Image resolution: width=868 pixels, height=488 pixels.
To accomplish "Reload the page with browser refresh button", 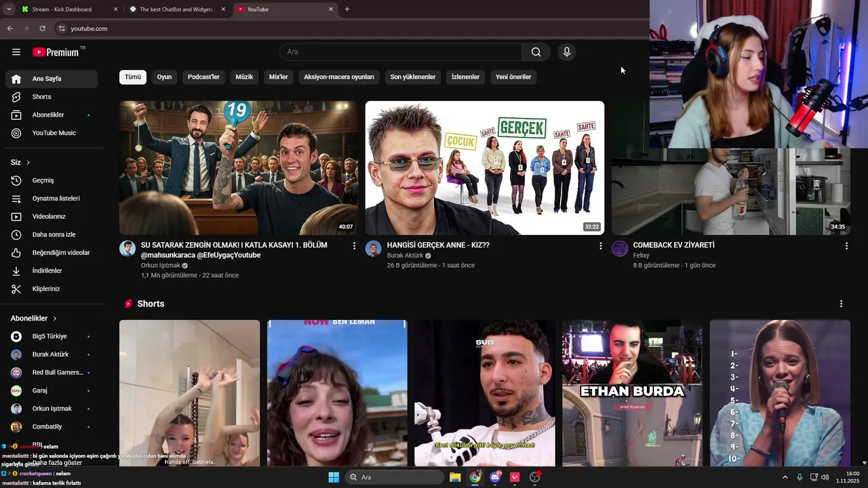I will pyautogui.click(x=42, y=28).
